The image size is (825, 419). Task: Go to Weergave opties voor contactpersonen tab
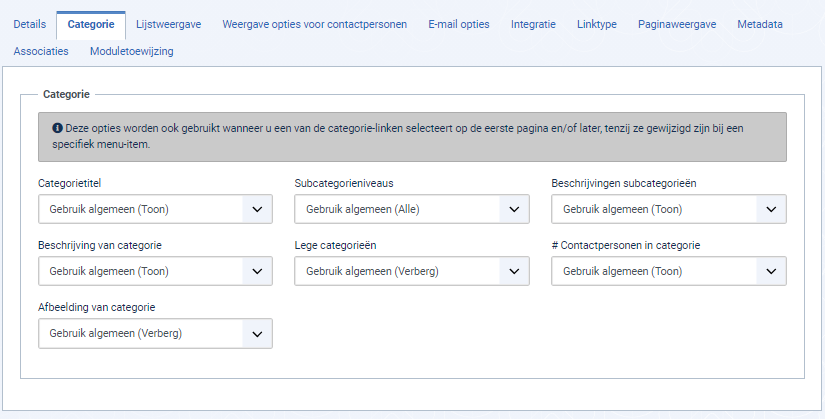(x=315, y=24)
